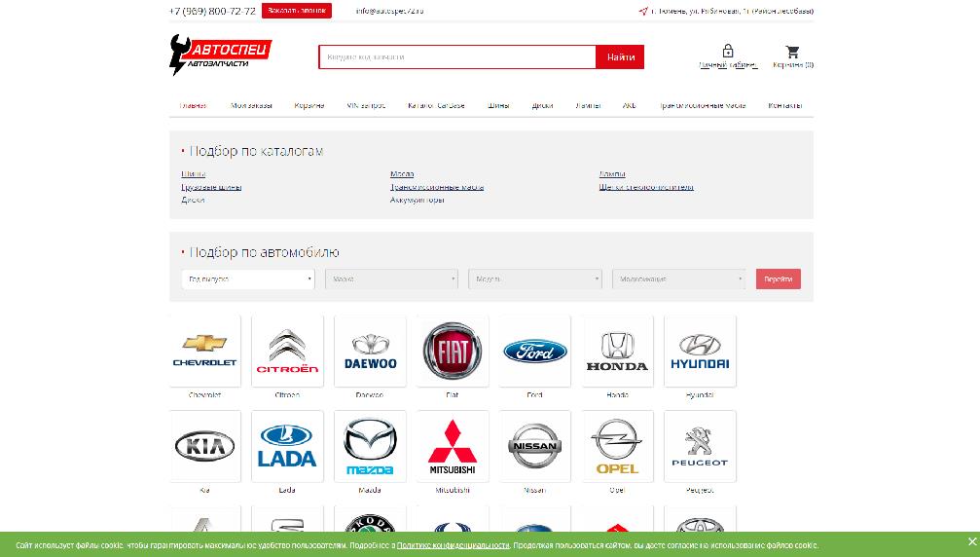Choose the Opel brand logo
Viewport: 980px width, 557px height.
click(x=618, y=446)
